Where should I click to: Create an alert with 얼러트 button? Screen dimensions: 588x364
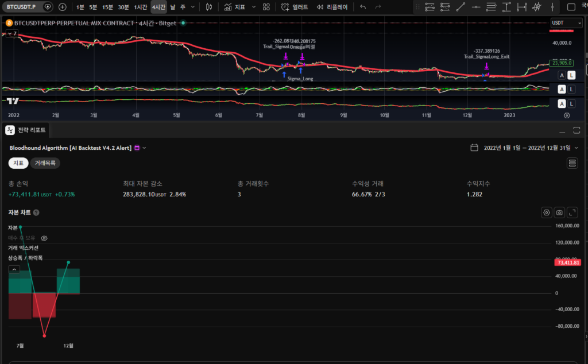(295, 7)
